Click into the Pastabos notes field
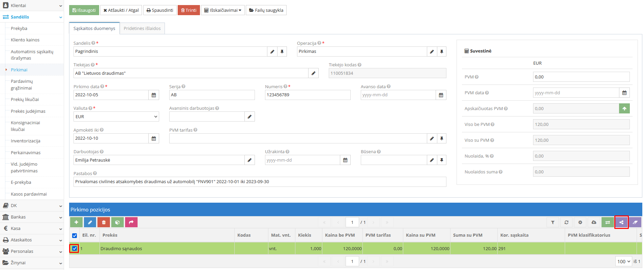This screenshot has width=644, height=270. click(x=260, y=182)
